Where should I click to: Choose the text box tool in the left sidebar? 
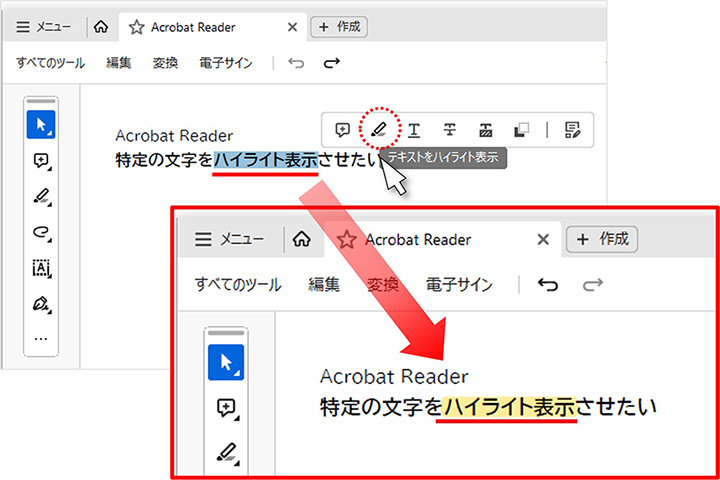41,268
